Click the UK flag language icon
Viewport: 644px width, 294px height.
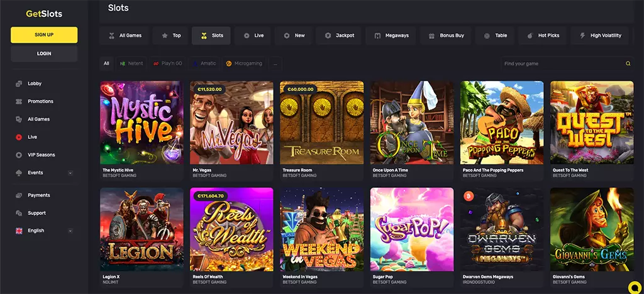pyautogui.click(x=18, y=231)
